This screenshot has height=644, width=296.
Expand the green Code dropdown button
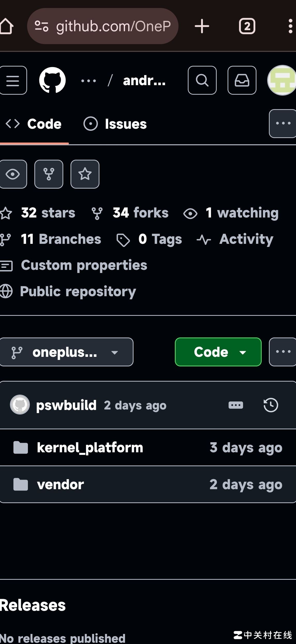click(218, 352)
